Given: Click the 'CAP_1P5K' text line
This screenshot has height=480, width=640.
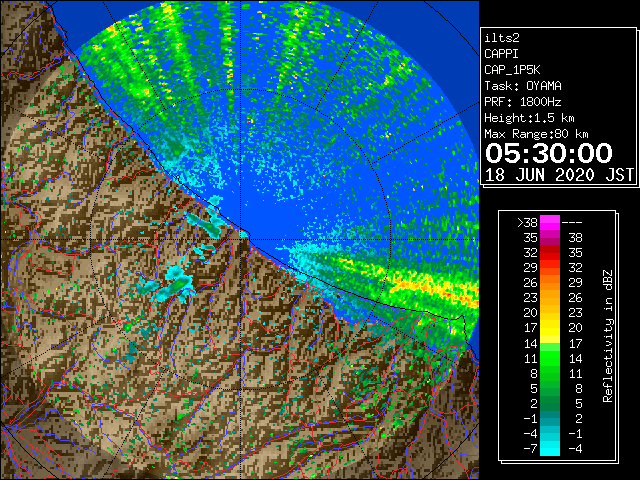Looking at the screenshot, I should (x=512, y=70).
